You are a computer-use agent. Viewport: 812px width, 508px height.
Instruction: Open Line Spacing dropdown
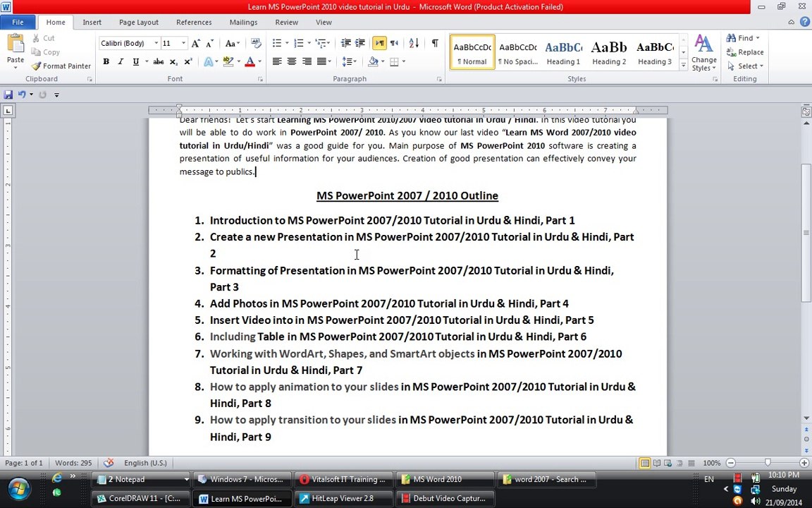(350, 61)
